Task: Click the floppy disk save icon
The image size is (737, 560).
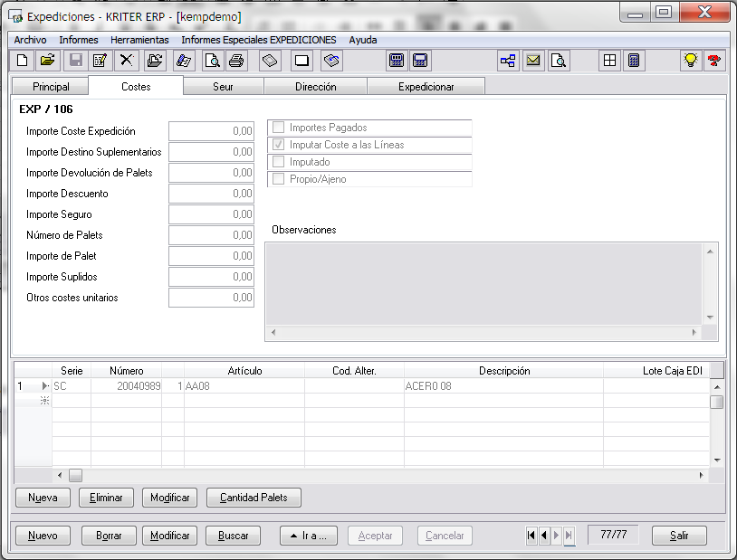Action: coord(76,61)
